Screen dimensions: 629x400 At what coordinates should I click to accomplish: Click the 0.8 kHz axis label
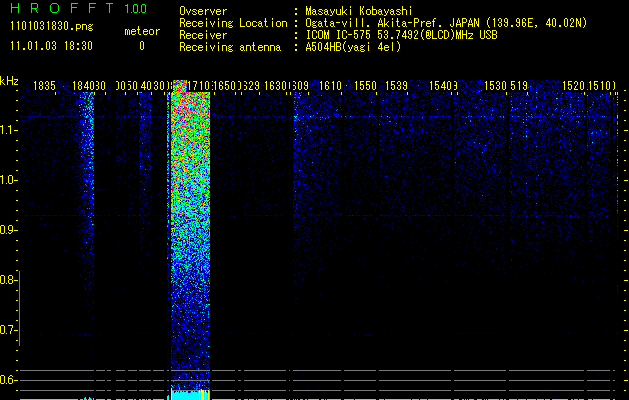pos(8,280)
